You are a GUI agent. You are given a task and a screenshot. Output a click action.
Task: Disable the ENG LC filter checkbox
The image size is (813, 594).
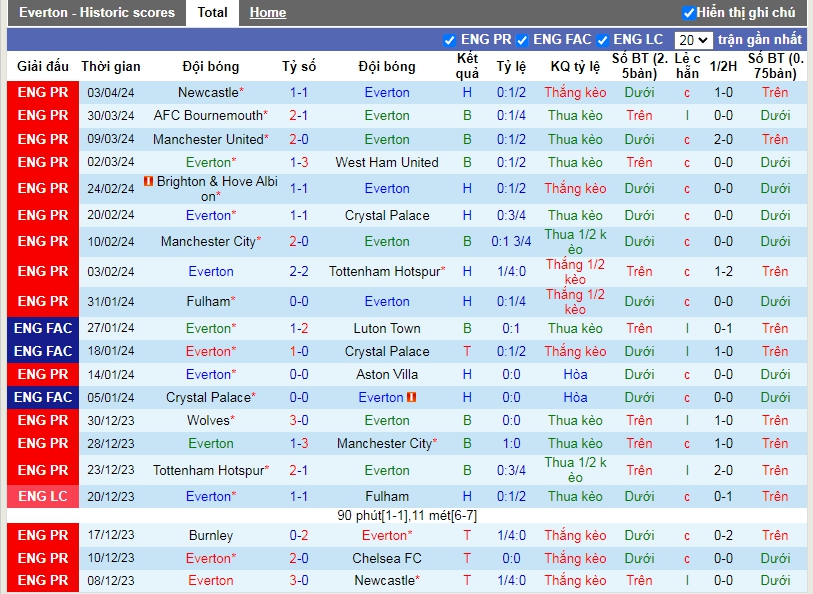pos(603,40)
